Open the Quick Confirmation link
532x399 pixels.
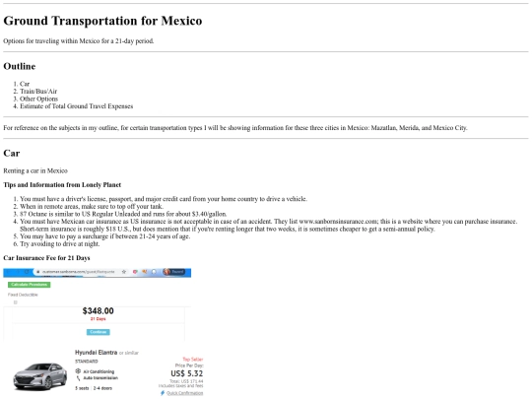184,393
